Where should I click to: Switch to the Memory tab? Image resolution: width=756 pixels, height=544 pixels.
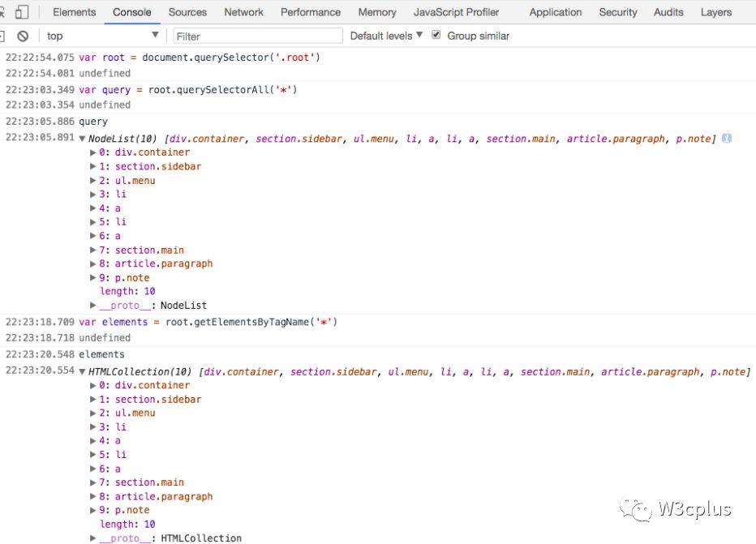point(377,12)
